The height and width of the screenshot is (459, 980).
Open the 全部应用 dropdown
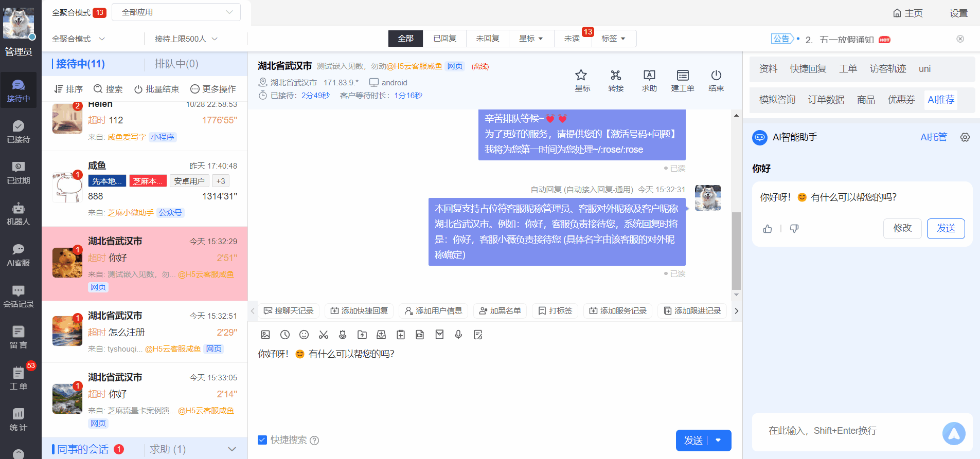pos(176,12)
